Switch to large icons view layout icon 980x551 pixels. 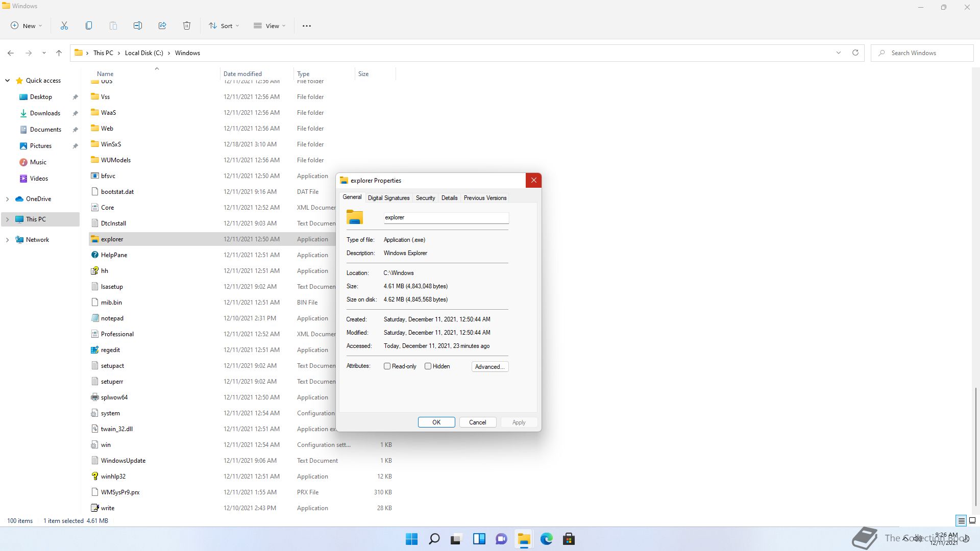click(972, 520)
